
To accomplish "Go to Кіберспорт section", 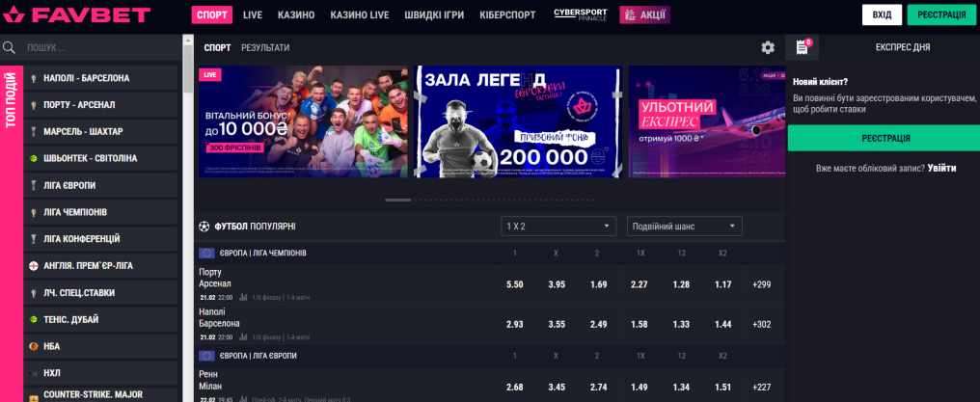I will click(507, 15).
